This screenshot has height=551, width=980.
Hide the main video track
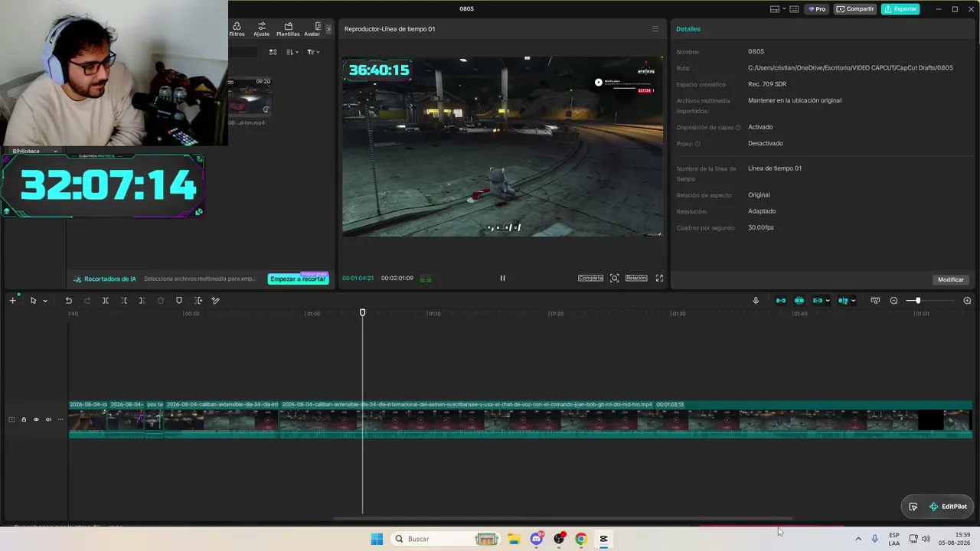point(36,419)
